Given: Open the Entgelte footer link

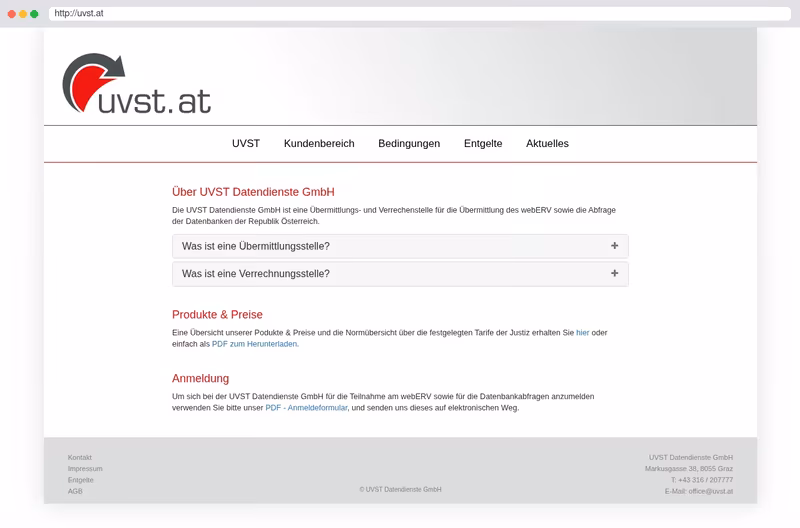Looking at the screenshot, I should pos(81,480).
